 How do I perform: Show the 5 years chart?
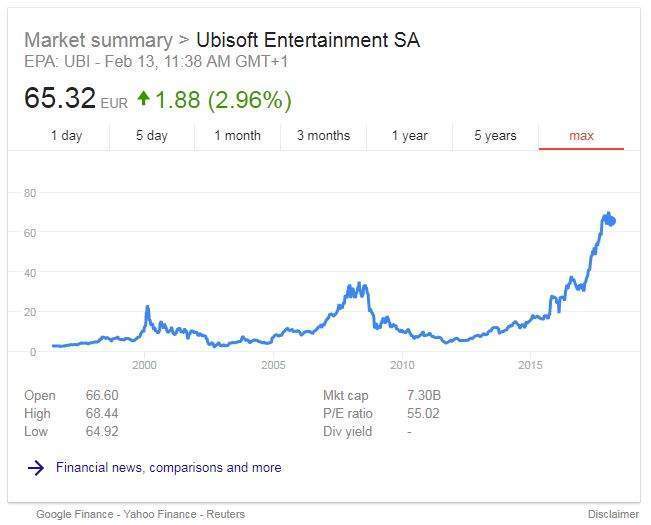495,136
